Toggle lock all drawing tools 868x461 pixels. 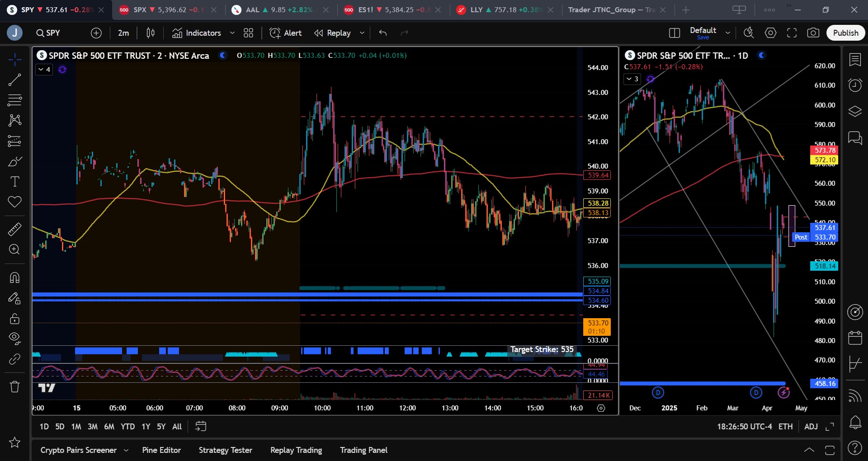tap(14, 319)
